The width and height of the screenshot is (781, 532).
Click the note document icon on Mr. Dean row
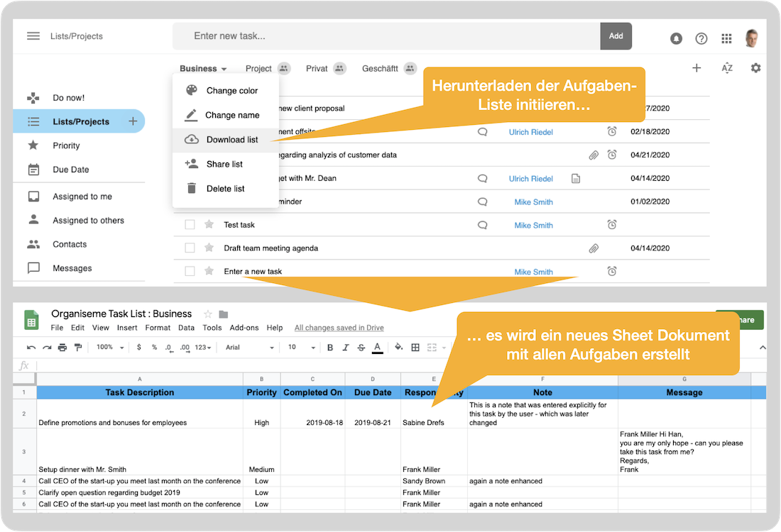(x=576, y=179)
